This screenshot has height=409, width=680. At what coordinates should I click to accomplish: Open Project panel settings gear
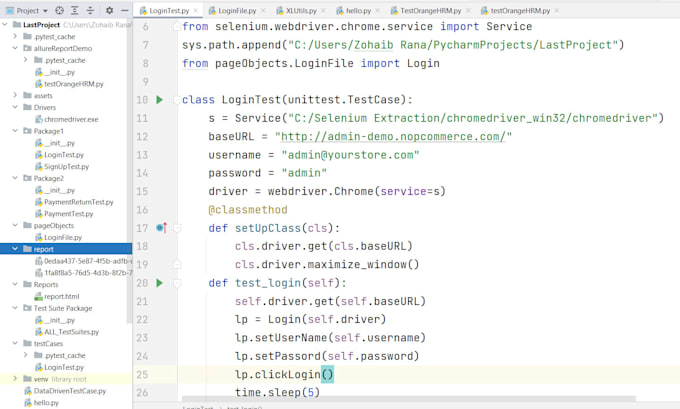(x=109, y=10)
